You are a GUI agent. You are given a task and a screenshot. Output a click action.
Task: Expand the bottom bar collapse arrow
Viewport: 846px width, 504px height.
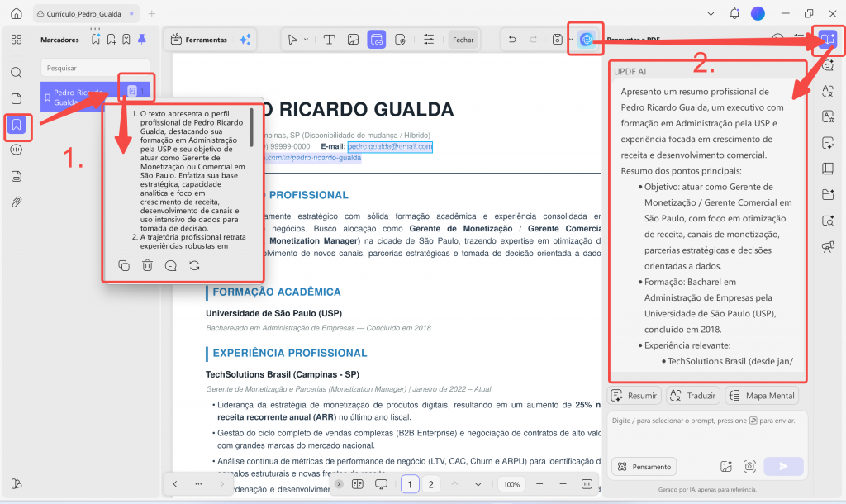(338, 484)
